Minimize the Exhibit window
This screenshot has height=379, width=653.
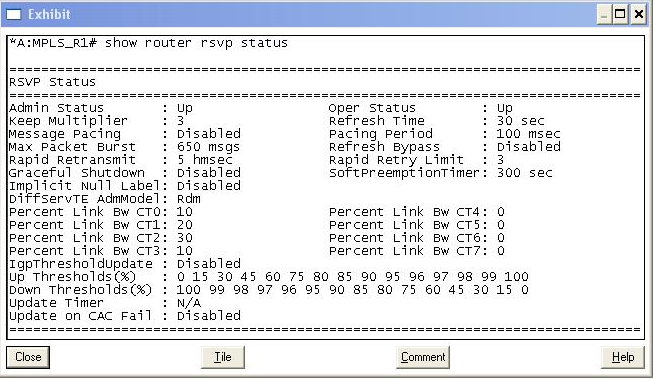604,15
